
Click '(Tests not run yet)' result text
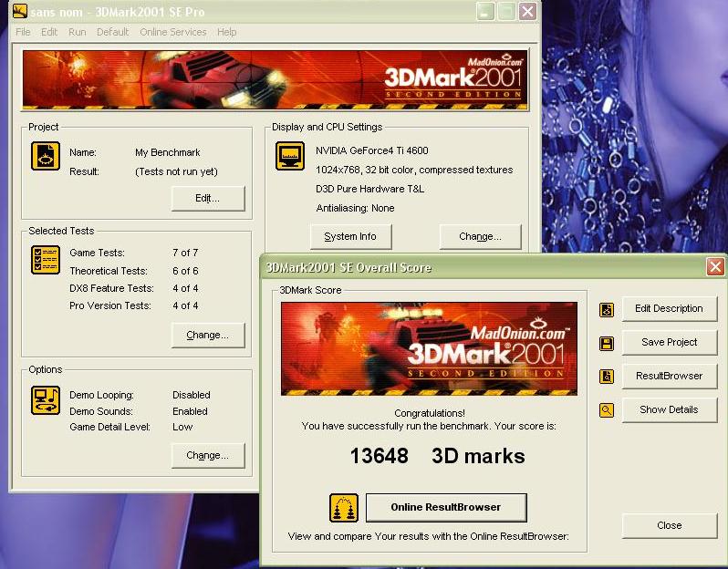[x=176, y=171]
